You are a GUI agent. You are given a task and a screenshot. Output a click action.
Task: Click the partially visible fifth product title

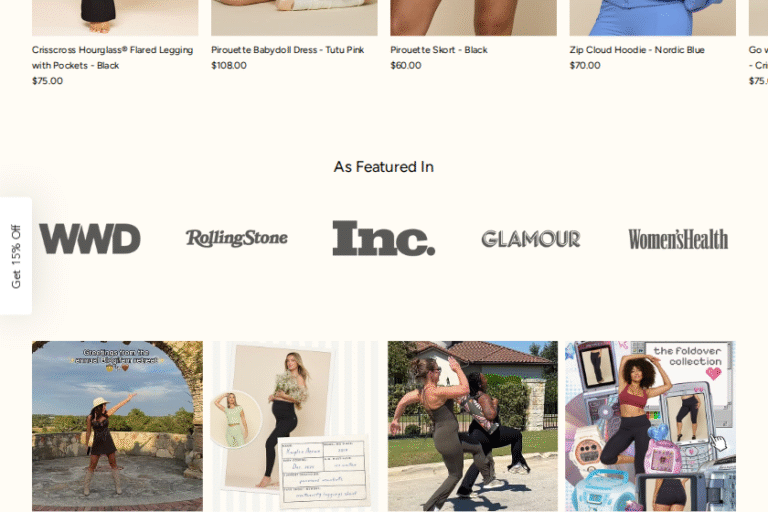[x=758, y=57]
